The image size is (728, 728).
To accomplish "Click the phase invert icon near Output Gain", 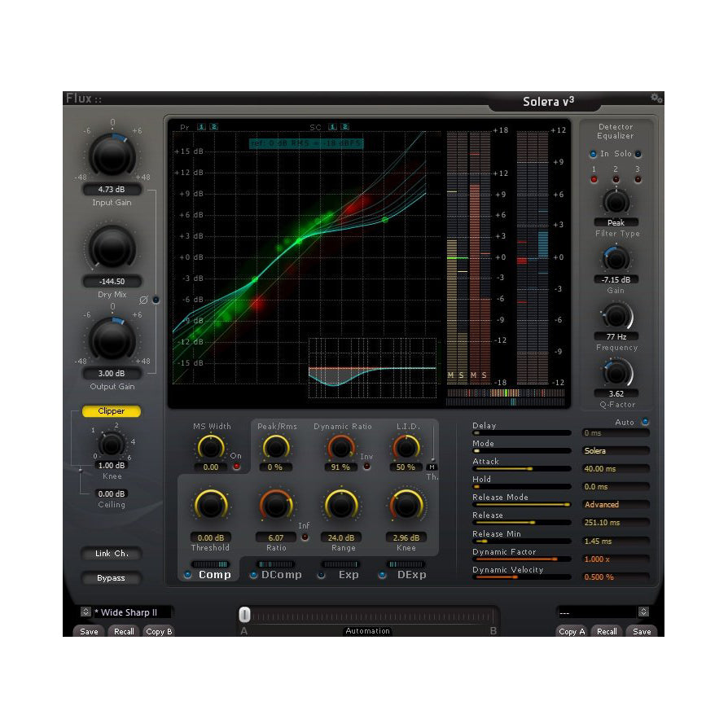I will [x=144, y=300].
